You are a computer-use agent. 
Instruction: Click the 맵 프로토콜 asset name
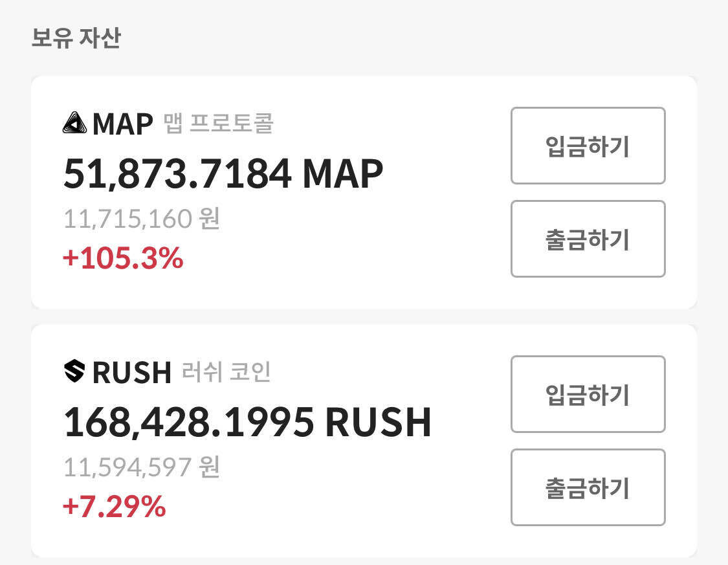pos(219,123)
